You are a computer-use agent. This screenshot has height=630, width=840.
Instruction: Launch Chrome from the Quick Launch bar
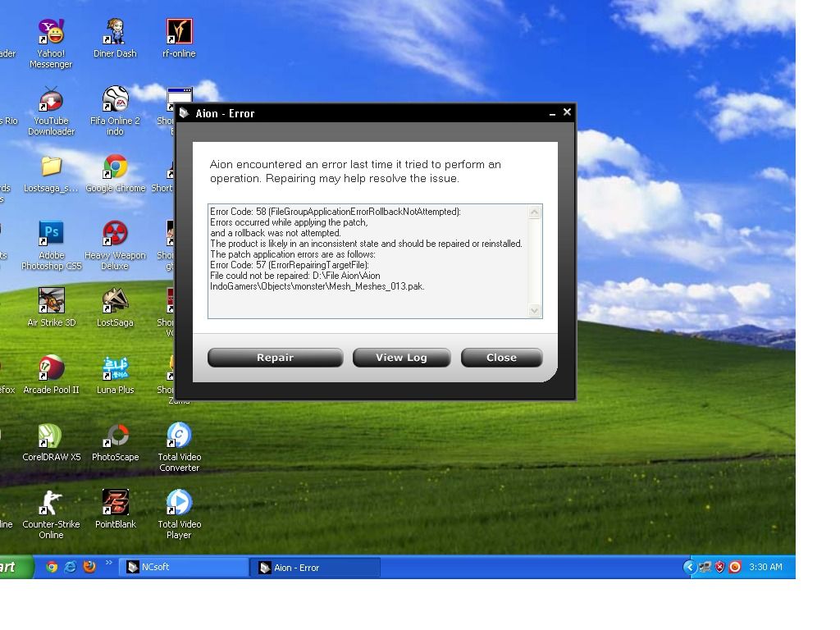pos(52,567)
